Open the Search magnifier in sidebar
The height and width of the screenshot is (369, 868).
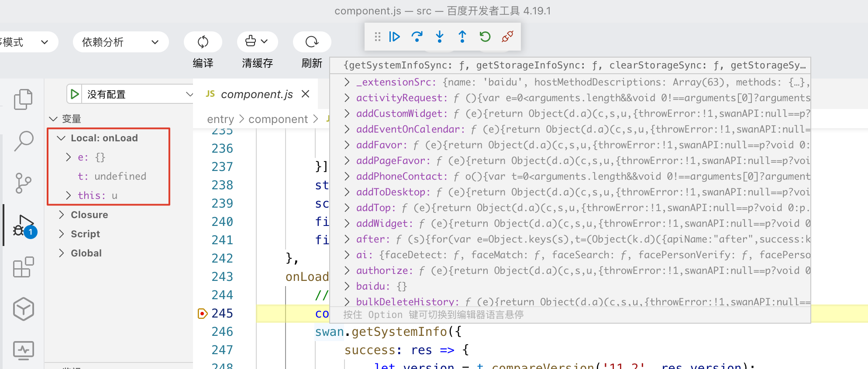tap(23, 141)
